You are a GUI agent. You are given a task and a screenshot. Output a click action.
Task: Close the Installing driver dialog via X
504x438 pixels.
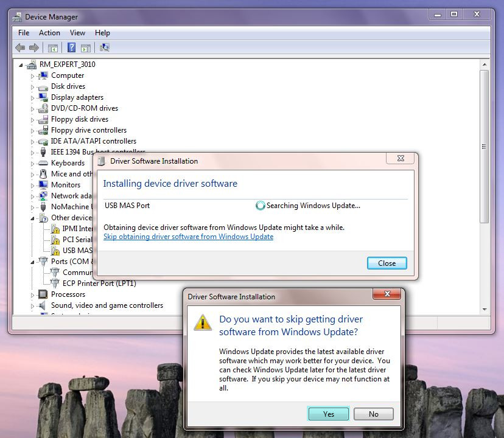[x=401, y=158]
